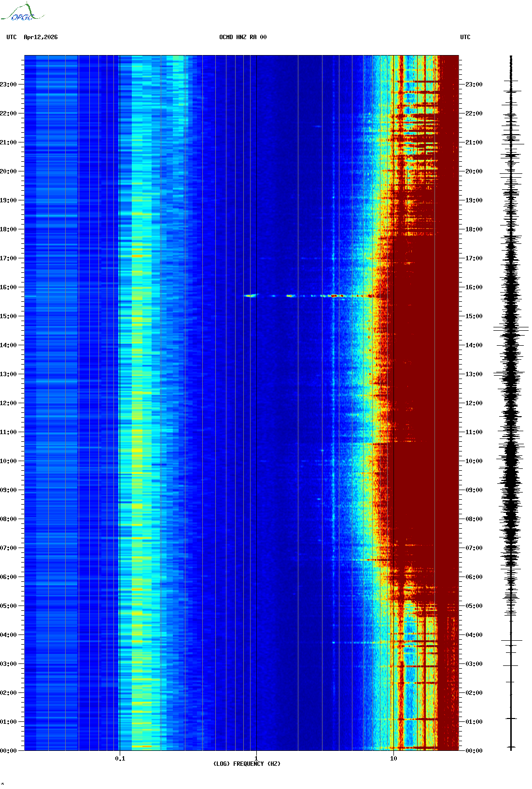Image resolution: width=532 pixels, height=789 pixels.
Task: Click the yellow-green microseism band near 0.13 Hz
Action: click(x=138, y=435)
